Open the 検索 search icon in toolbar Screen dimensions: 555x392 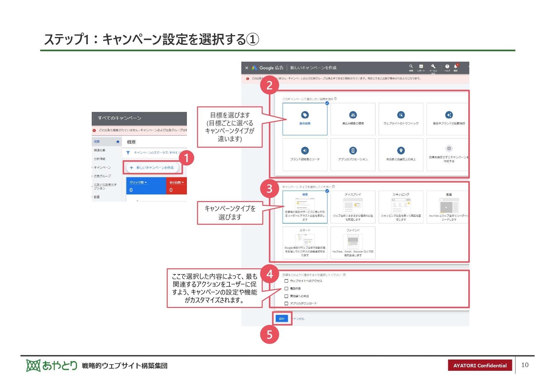pos(411,67)
